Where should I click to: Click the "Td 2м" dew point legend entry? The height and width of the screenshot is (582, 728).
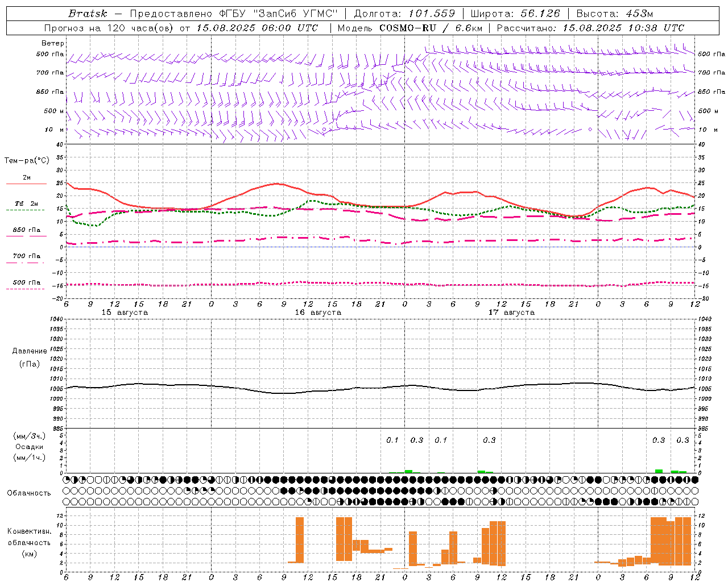pos(26,203)
